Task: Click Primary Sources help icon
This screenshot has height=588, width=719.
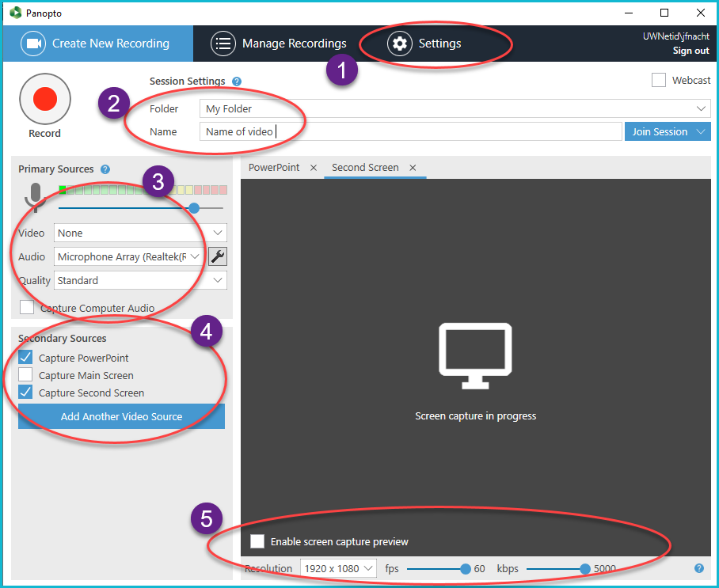Action: click(105, 169)
